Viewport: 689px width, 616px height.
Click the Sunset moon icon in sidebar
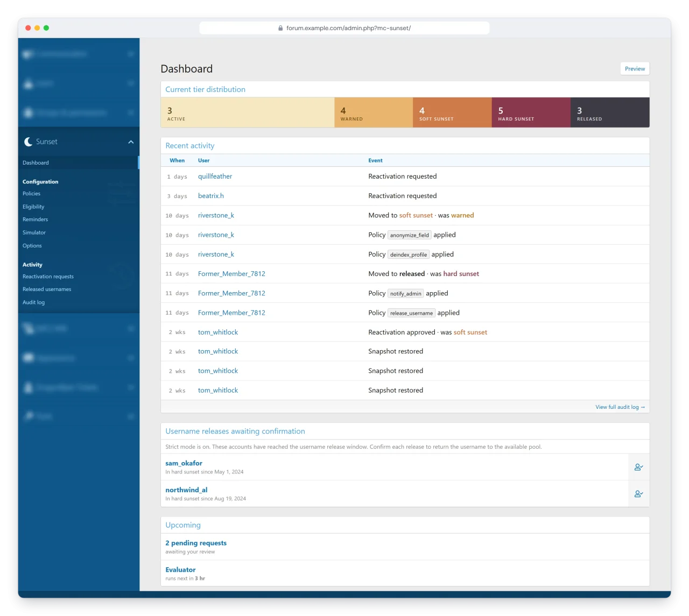coord(28,142)
